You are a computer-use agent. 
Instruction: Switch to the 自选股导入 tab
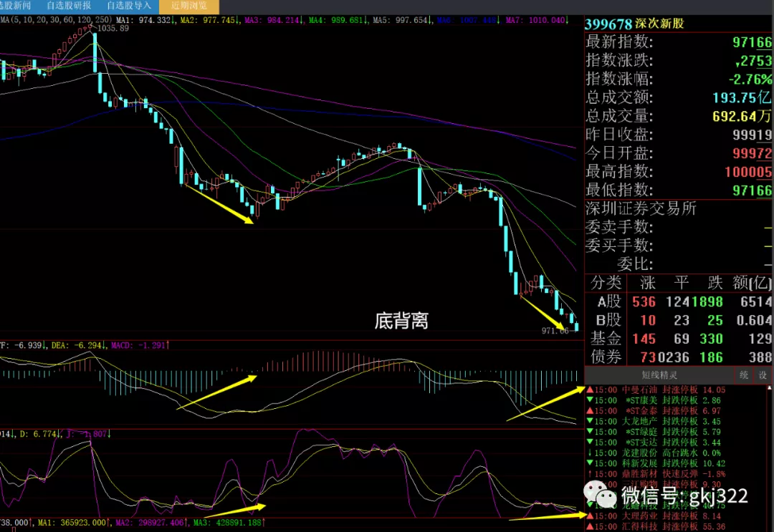pyautogui.click(x=129, y=5)
